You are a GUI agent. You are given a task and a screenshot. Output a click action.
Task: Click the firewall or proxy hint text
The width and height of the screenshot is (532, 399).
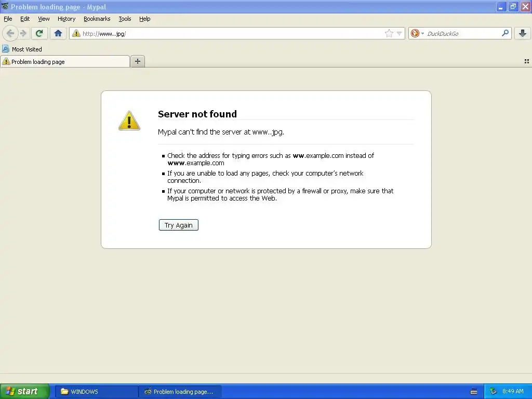click(280, 194)
